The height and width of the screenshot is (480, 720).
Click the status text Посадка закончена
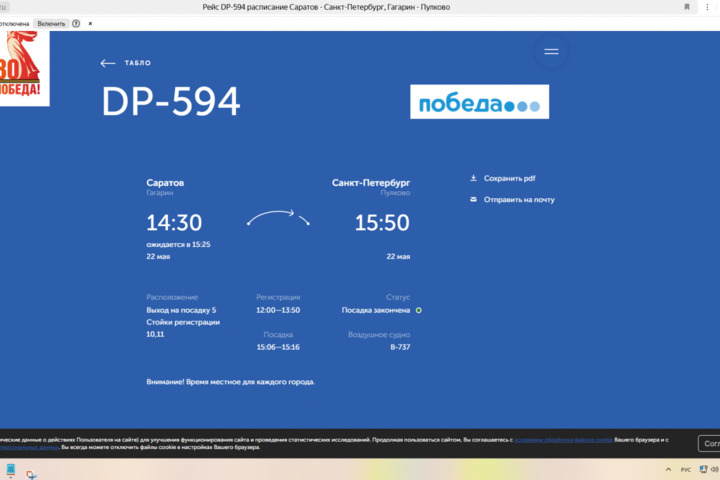pyautogui.click(x=376, y=310)
